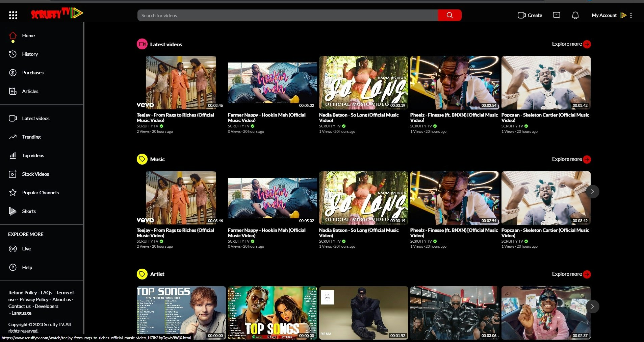The height and width of the screenshot is (342, 644).
Task: Open the Developers footer link
Action: click(x=47, y=306)
